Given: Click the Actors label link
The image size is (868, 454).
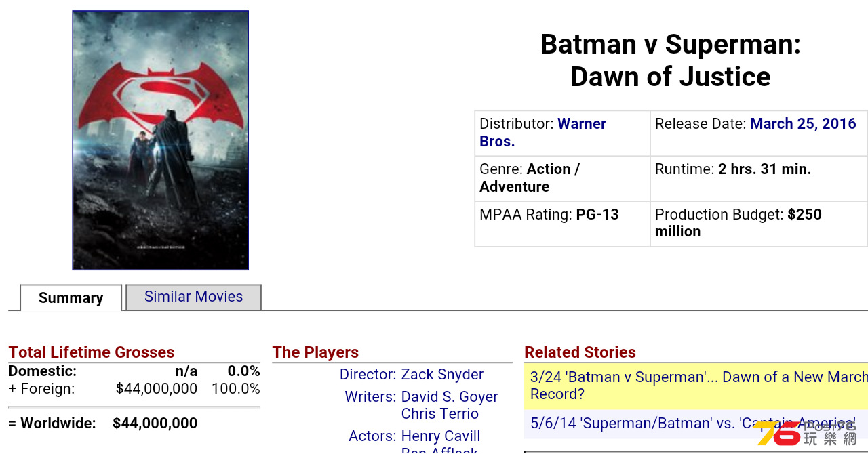Looking at the screenshot, I should (372, 436).
